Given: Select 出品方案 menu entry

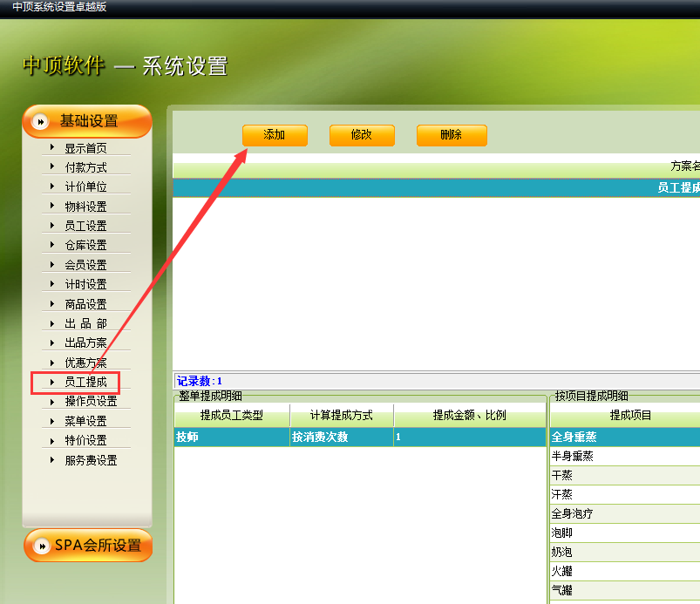Looking at the screenshot, I should tap(85, 343).
